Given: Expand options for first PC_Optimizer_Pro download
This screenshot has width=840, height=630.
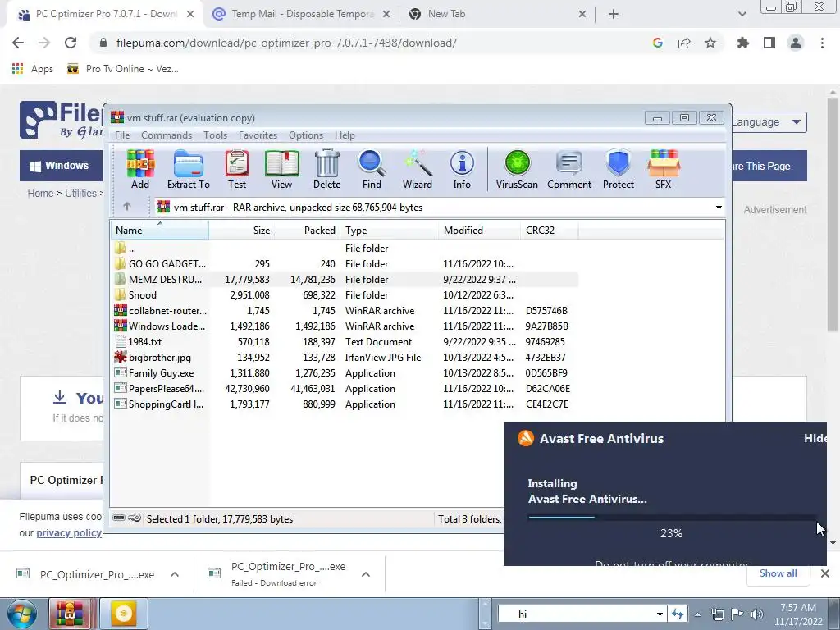Looking at the screenshot, I should tap(175, 574).
